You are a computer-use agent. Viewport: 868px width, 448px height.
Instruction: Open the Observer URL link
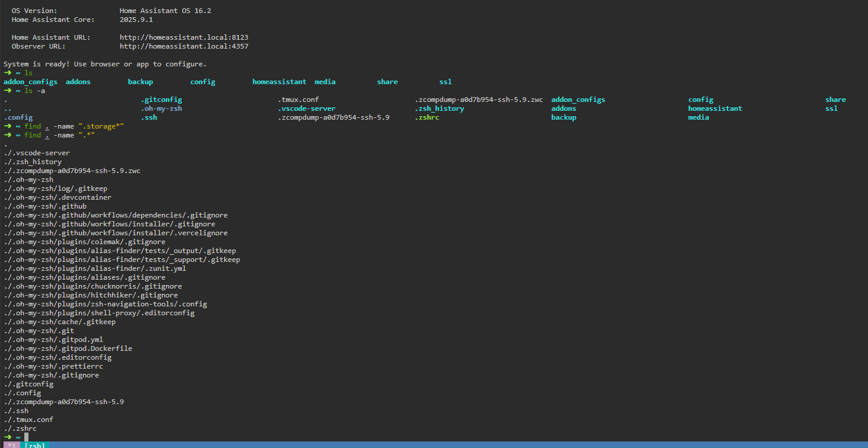184,46
